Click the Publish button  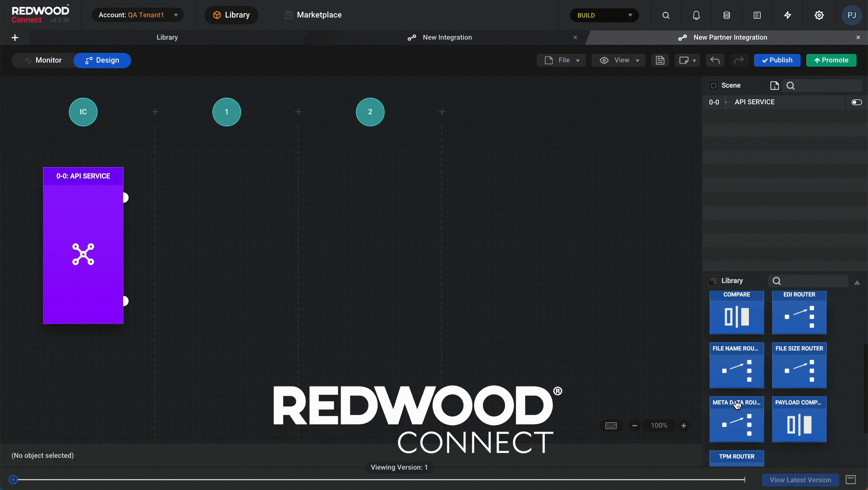pos(777,60)
